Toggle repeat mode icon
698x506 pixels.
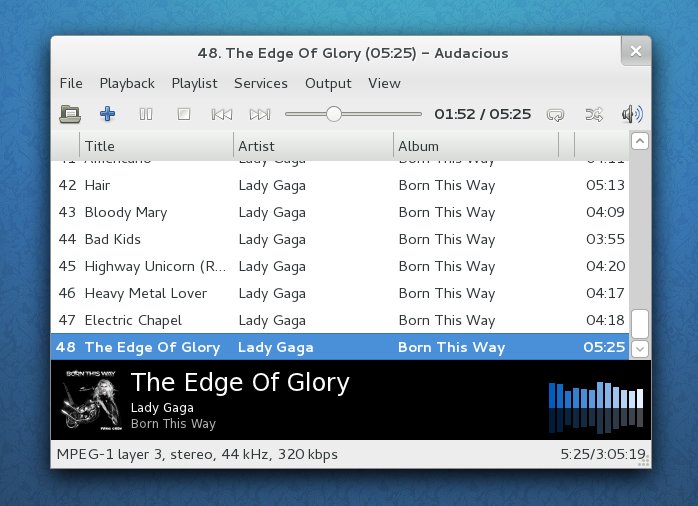click(555, 115)
